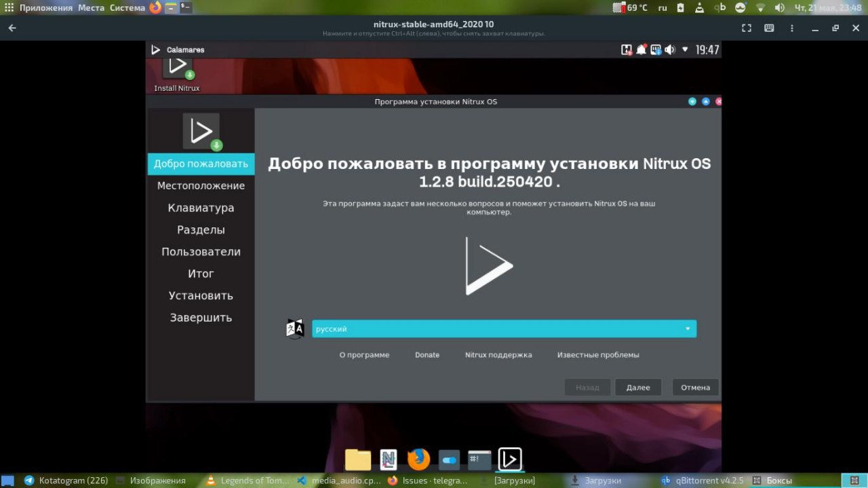Select Установить step in sidebar
This screenshot has height=488, width=868.
pos(201,295)
